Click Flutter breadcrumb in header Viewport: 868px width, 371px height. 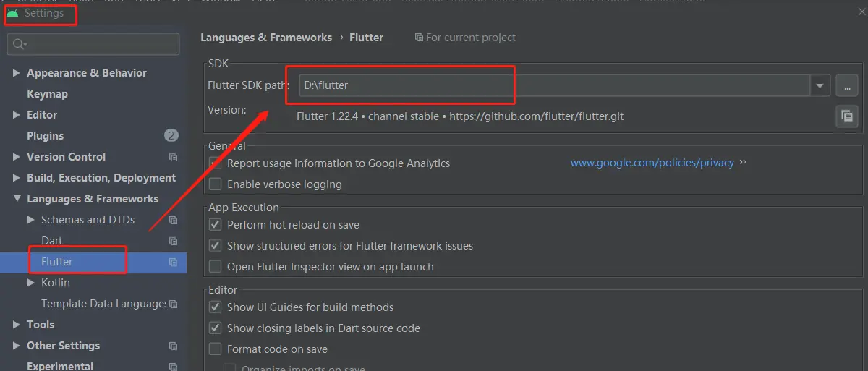(366, 38)
